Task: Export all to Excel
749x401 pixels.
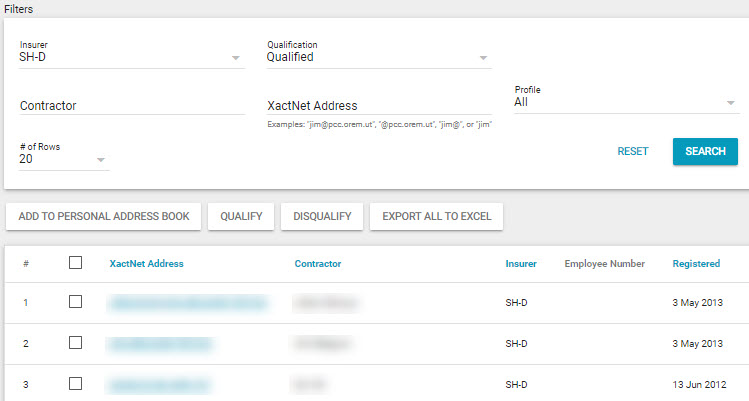Action: pyautogui.click(x=437, y=216)
